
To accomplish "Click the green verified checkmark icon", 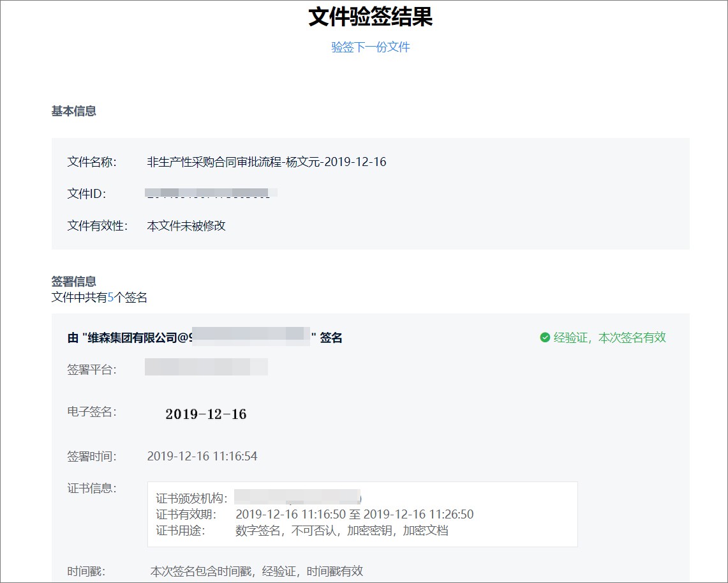I will pyautogui.click(x=545, y=338).
